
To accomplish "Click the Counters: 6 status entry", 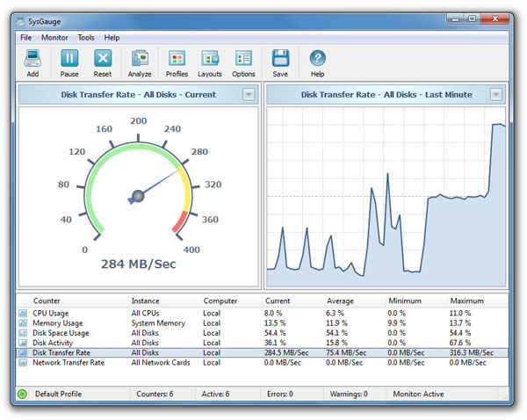I will click(x=155, y=395).
